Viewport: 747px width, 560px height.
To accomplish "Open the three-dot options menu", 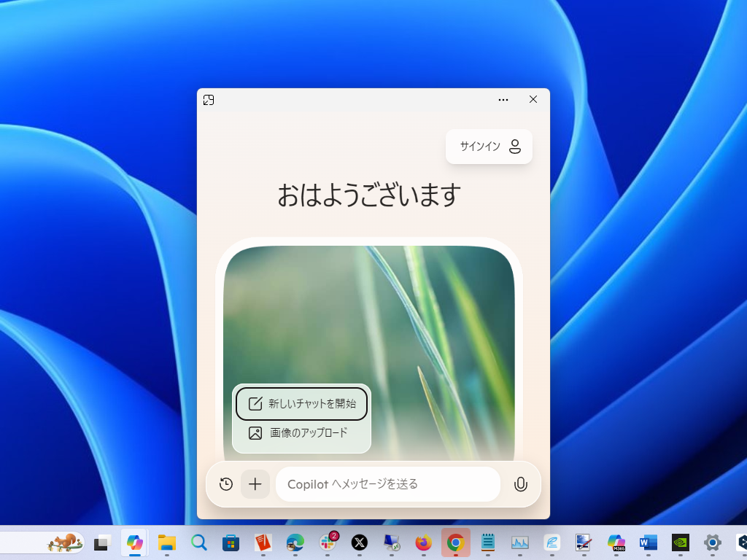I will pyautogui.click(x=503, y=99).
